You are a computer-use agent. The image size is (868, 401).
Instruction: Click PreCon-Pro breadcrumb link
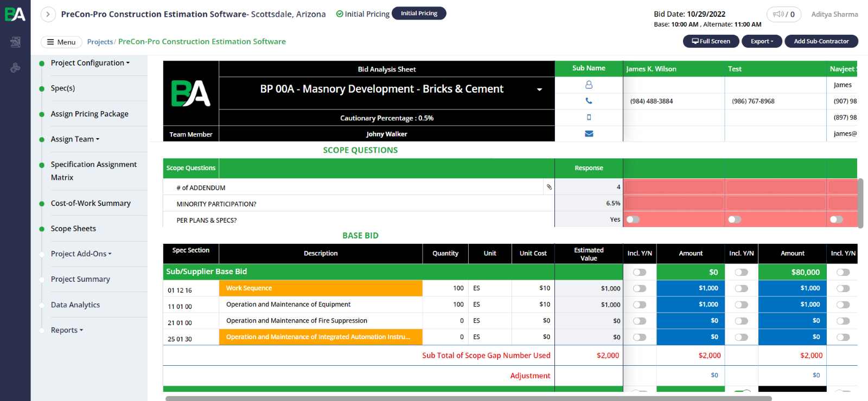point(202,42)
